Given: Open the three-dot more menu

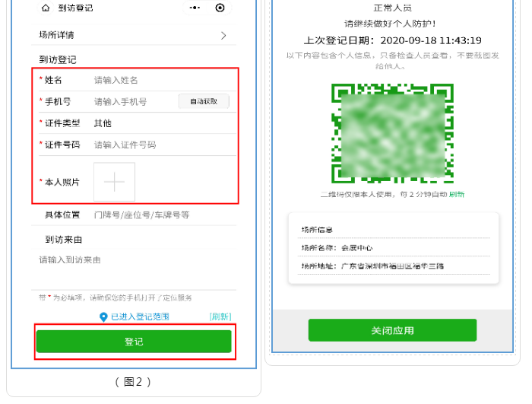Looking at the screenshot, I should click(195, 8).
